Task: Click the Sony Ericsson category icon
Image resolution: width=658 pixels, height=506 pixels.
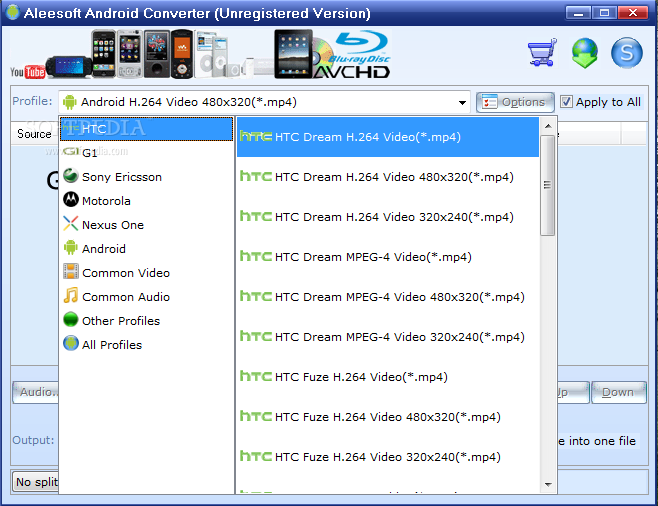Action: click(70, 175)
